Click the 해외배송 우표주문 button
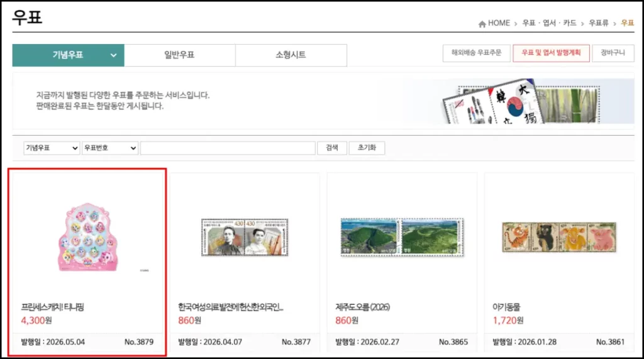644x359 pixels. pos(477,53)
